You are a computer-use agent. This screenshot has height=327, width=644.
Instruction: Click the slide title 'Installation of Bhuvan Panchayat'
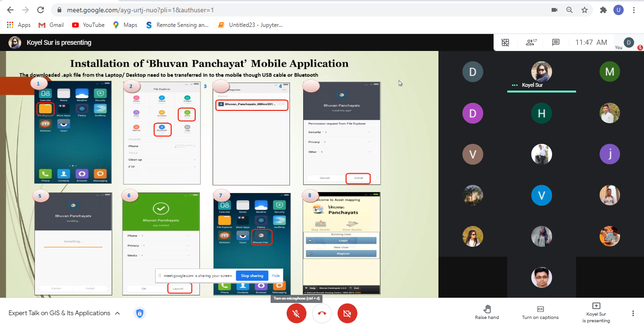pyautogui.click(x=209, y=64)
